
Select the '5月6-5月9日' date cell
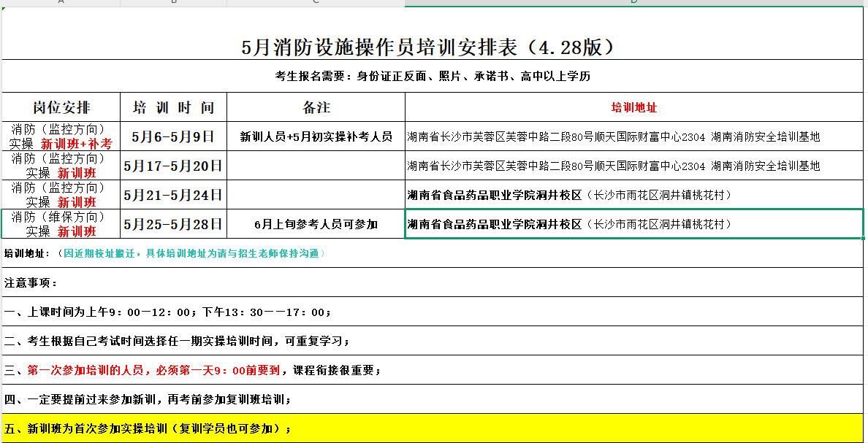coord(173,136)
